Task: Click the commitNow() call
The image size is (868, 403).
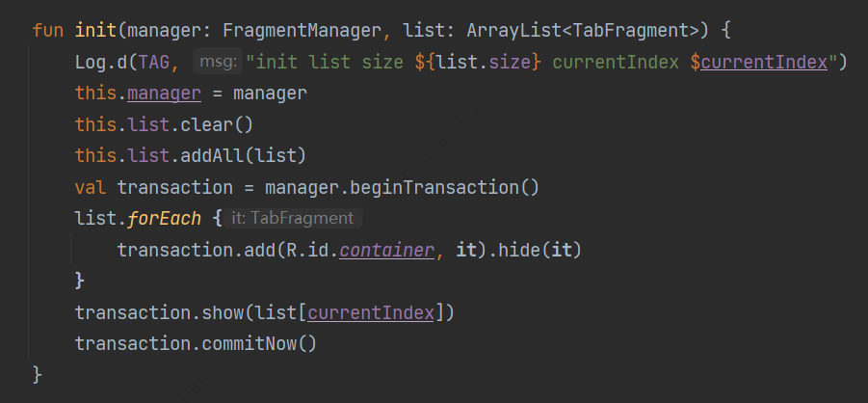Action: [x=258, y=343]
